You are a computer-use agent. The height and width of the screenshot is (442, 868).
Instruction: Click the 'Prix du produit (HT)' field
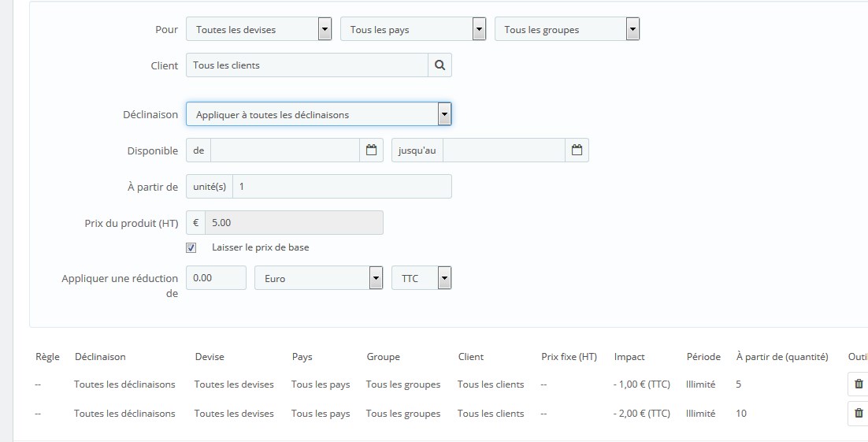pyautogui.click(x=294, y=223)
